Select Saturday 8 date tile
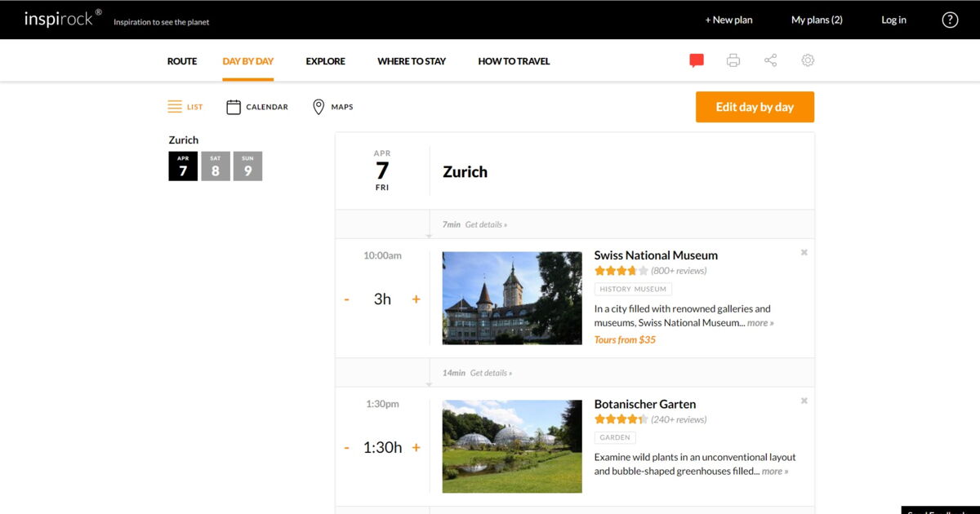This screenshot has height=514, width=980. point(216,166)
